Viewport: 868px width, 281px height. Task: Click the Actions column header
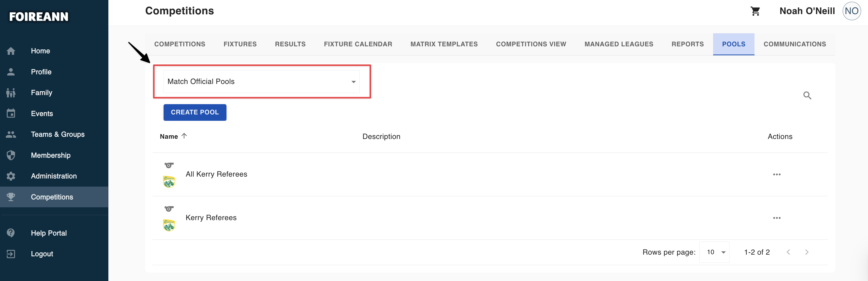(780, 137)
